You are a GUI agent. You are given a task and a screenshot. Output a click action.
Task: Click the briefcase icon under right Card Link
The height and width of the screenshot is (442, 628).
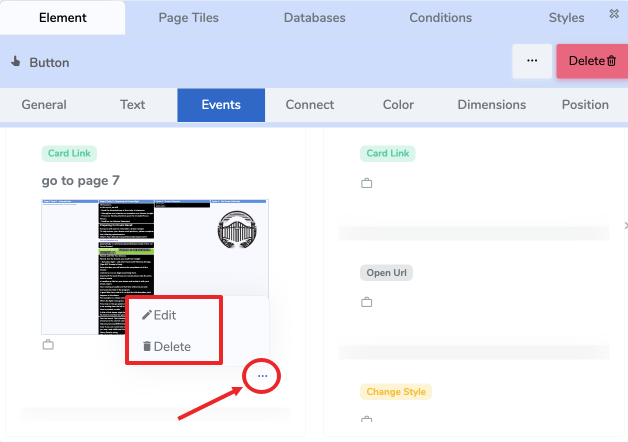[x=366, y=184]
